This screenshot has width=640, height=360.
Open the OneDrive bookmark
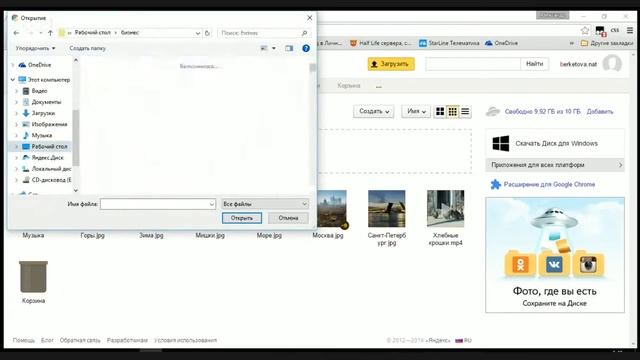point(501,43)
